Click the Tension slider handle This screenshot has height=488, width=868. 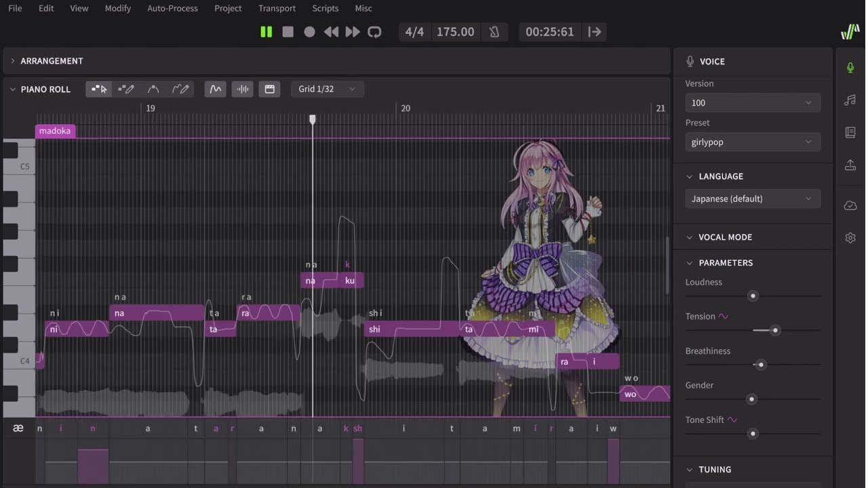point(775,331)
